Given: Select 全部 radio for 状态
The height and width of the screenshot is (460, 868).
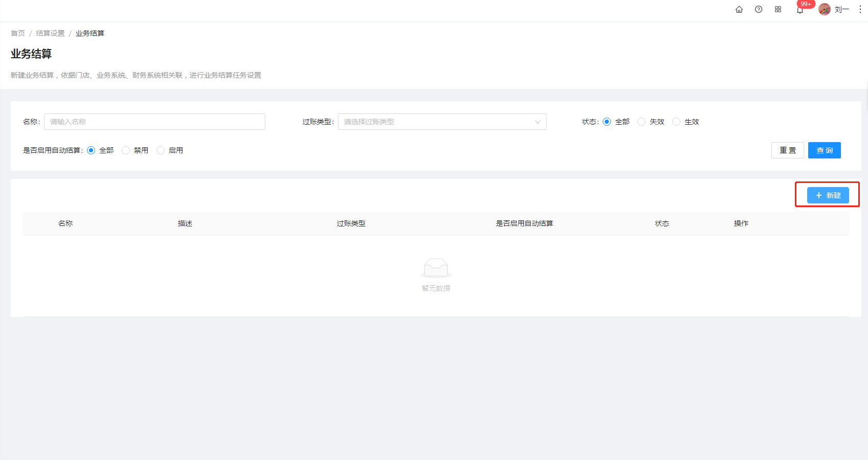Looking at the screenshot, I should (607, 122).
